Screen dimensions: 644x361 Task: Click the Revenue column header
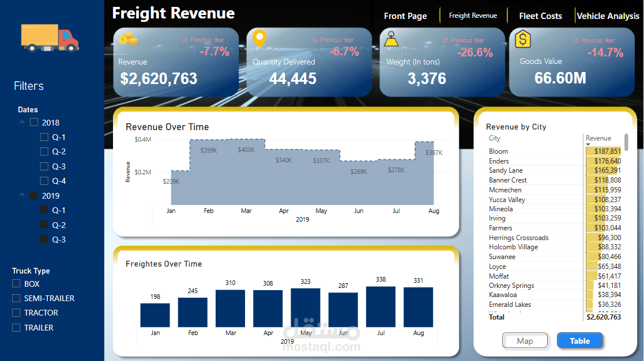pyautogui.click(x=598, y=138)
